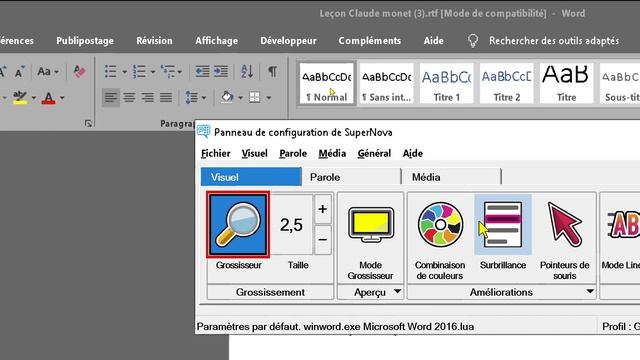Apply yellow text highlight color
Viewport: 640px width, 360px height.
[x=20, y=97]
